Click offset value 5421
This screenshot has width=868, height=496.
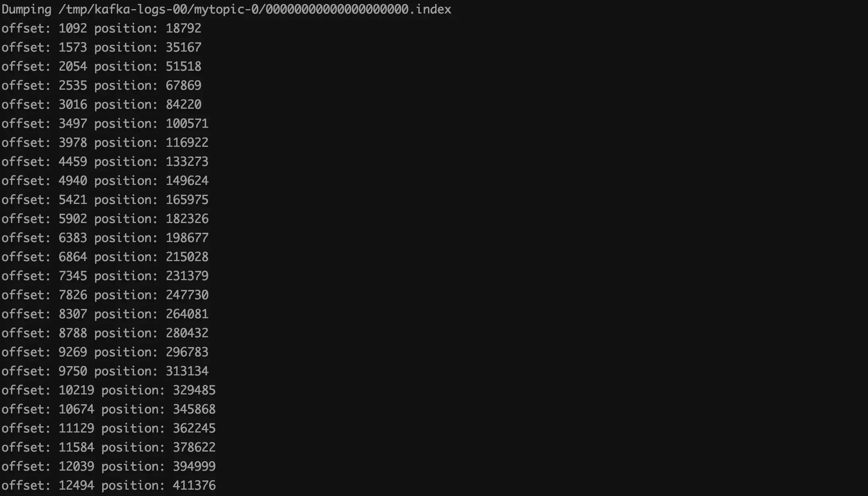click(73, 200)
